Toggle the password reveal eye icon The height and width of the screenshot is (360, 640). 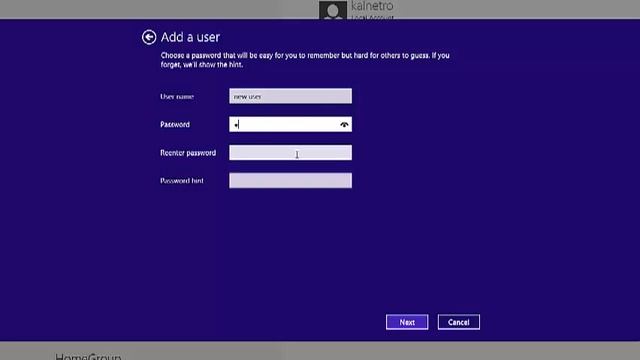coord(344,124)
